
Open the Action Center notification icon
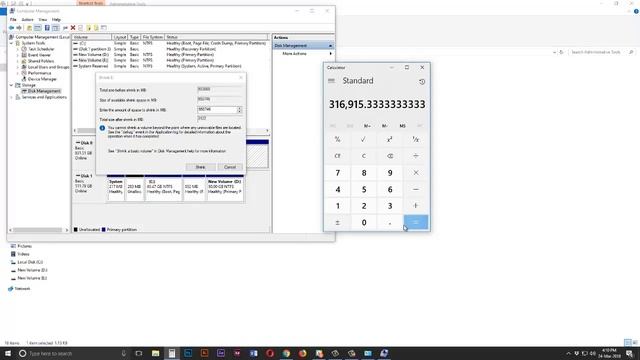(x=629, y=353)
